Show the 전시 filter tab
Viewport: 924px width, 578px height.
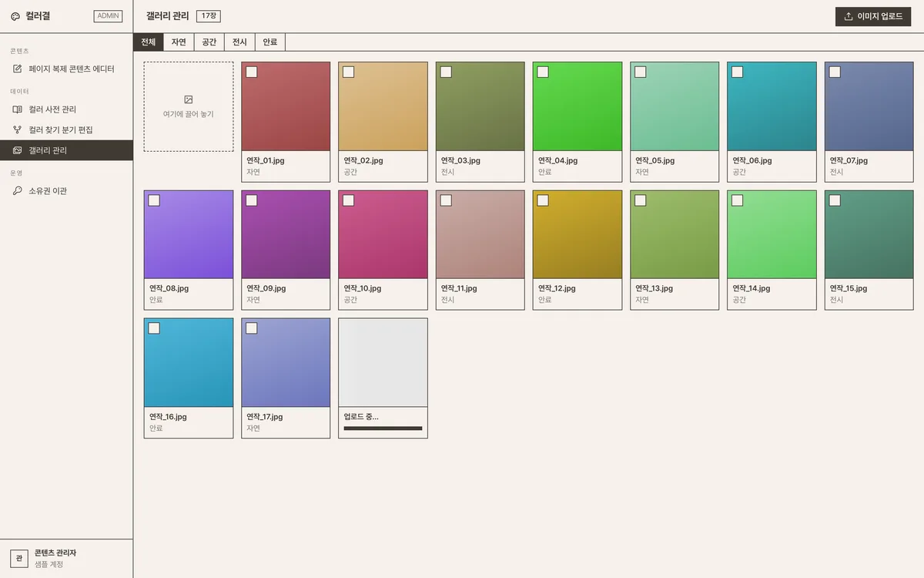(239, 42)
